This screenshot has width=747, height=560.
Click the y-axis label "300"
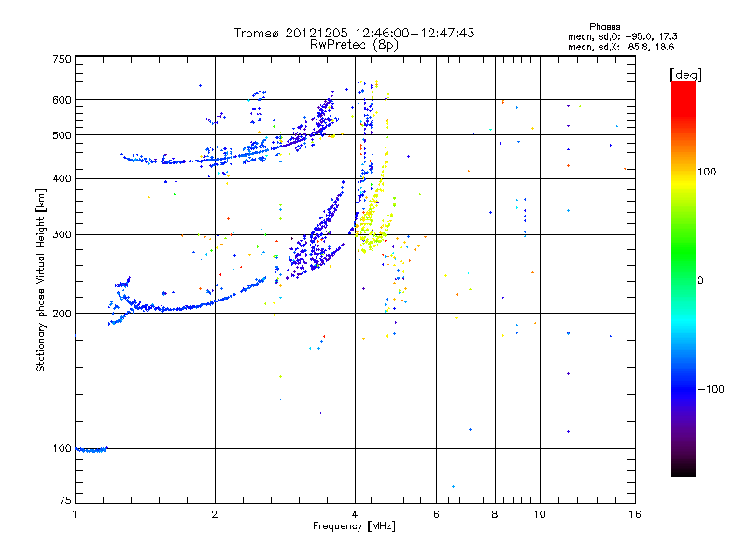62,235
